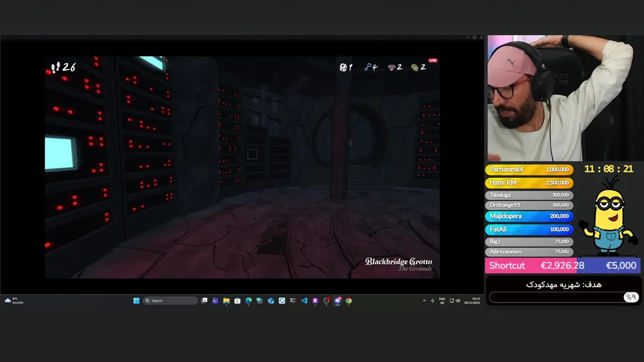The width and height of the screenshot is (644, 362).
Task: Show hidden system tray icons
Action: 424,301
